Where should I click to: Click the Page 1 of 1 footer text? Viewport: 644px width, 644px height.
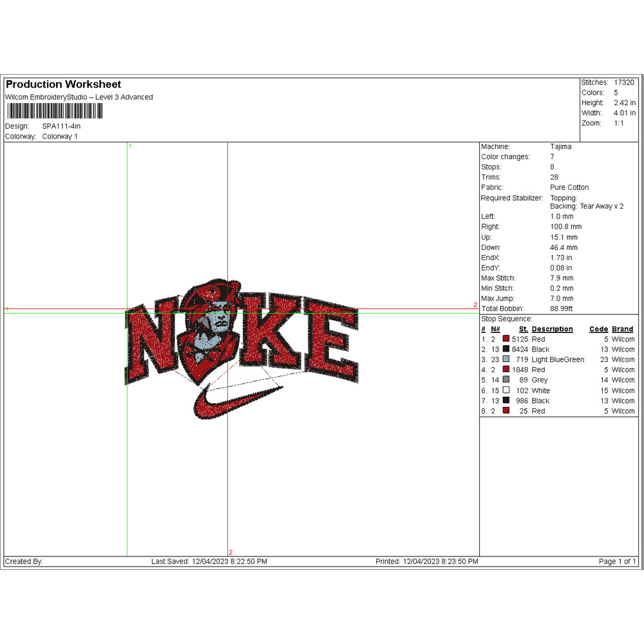(617, 562)
